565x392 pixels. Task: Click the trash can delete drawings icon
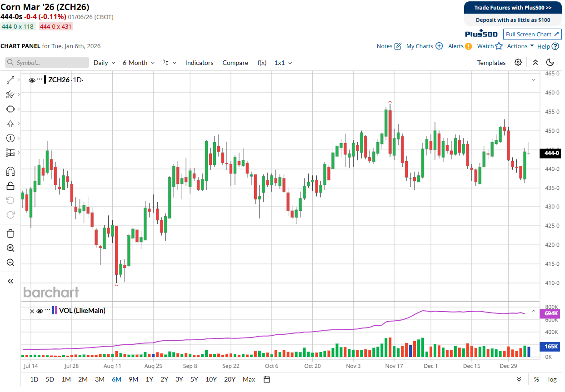[x=10, y=233]
